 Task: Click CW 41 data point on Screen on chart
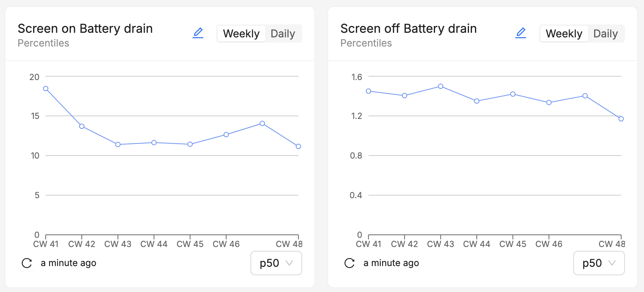(46, 88)
